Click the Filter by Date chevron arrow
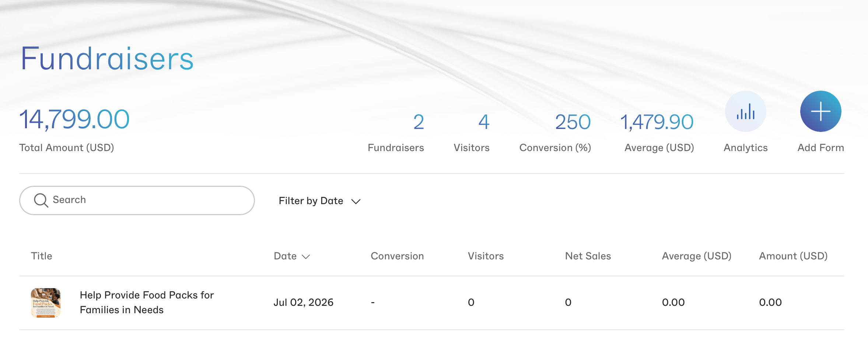This screenshot has height=339, width=868. point(356,202)
